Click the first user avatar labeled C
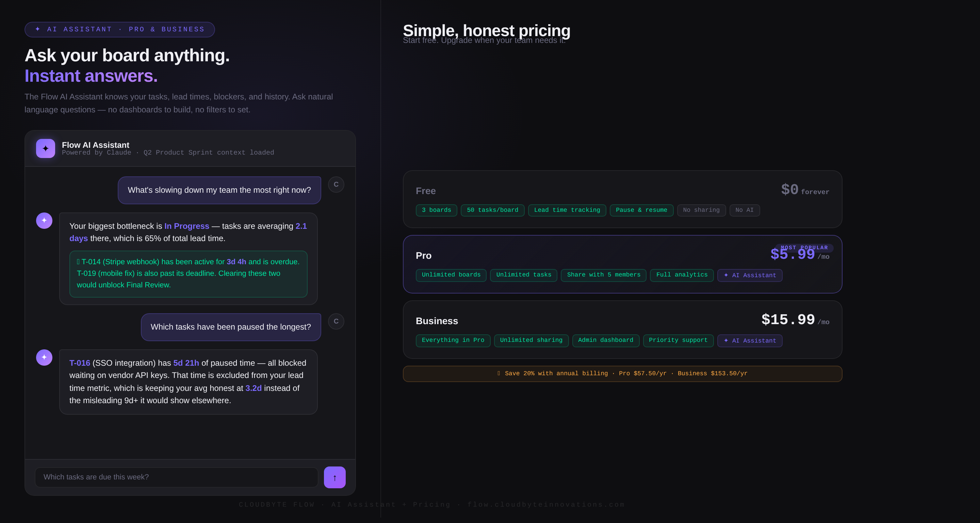The width and height of the screenshot is (980, 523). (336, 185)
